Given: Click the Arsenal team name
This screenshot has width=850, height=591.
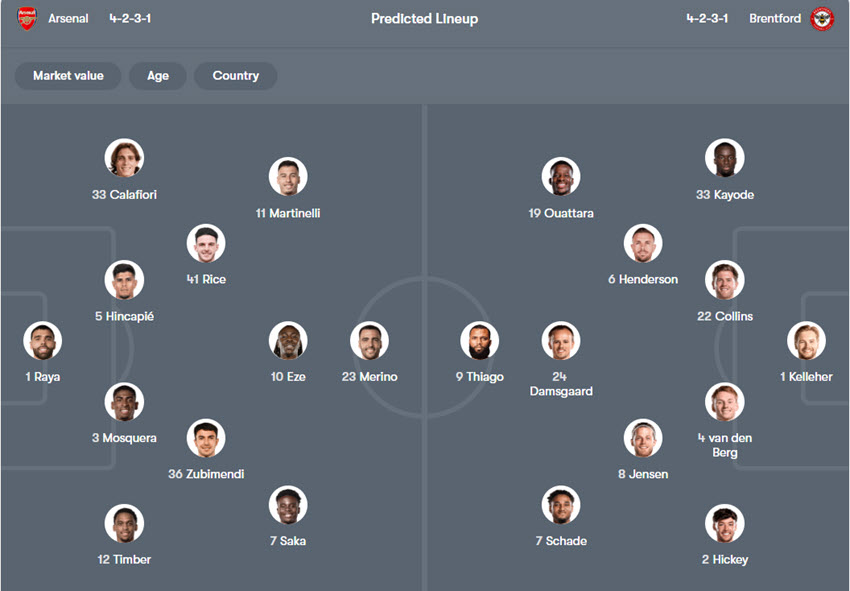Looking at the screenshot, I should click(x=68, y=18).
